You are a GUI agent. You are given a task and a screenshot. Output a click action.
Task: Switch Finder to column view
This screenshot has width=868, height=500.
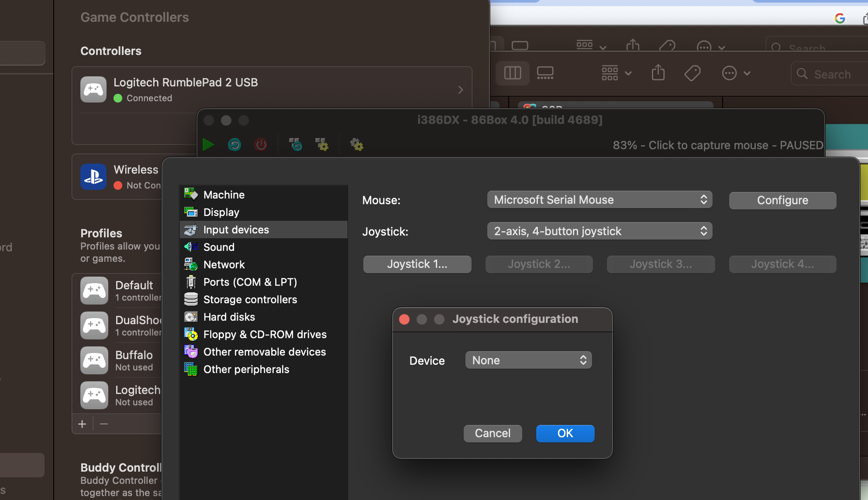(x=512, y=73)
